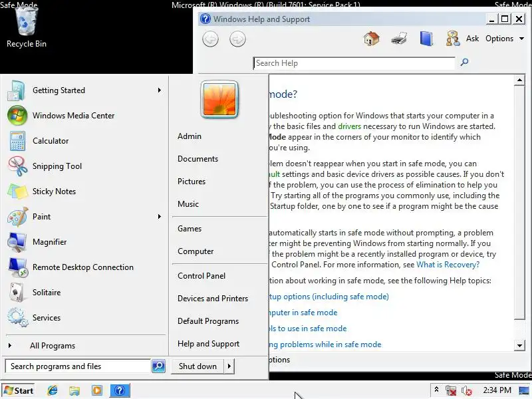Open tools to use in safe mode link
The image size is (532, 399).
(307, 329)
